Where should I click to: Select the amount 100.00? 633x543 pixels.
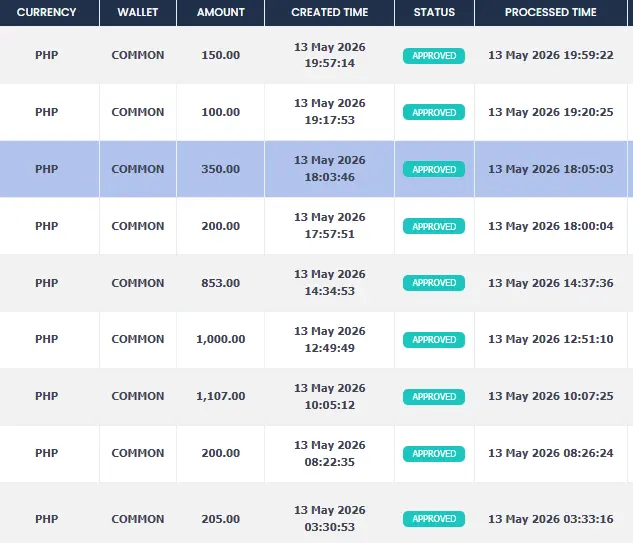pyautogui.click(x=221, y=112)
